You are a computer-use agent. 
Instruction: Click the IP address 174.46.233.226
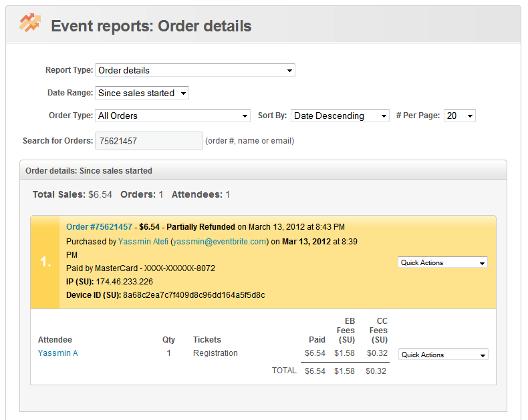(124, 282)
